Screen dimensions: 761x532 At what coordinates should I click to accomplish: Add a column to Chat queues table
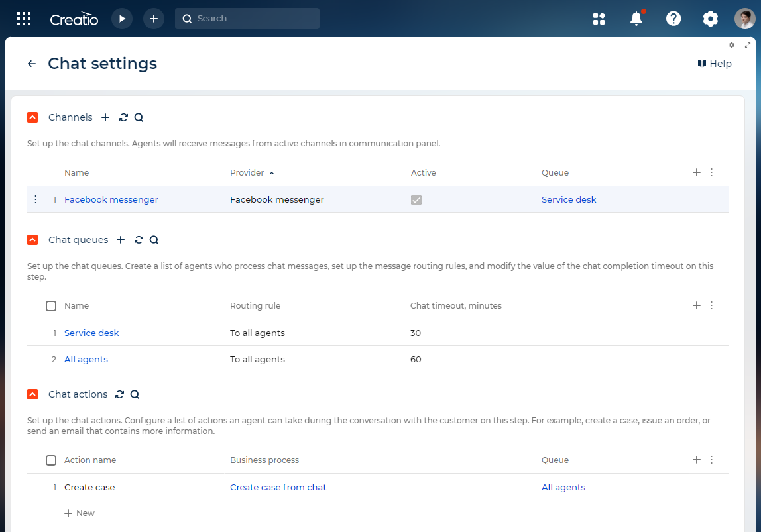[x=697, y=305]
